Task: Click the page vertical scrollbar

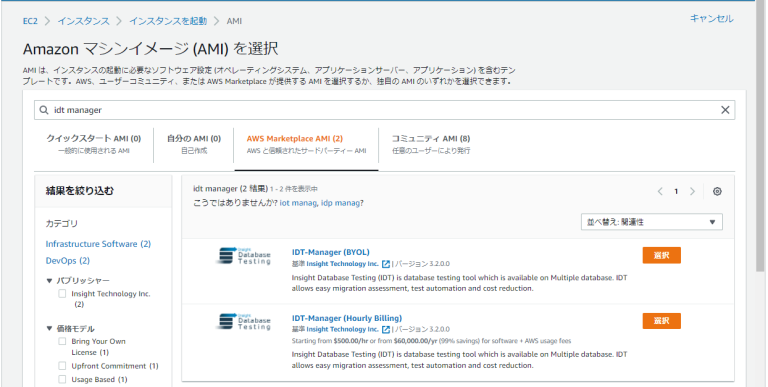Action: pyautogui.click(x=761, y=137)
